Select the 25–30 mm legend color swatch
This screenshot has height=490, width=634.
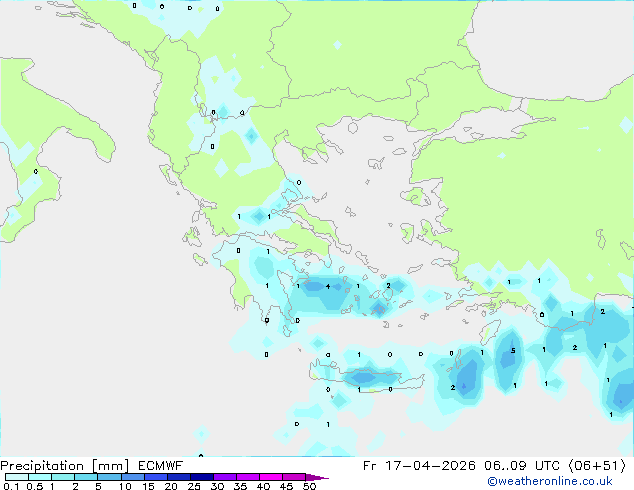202,477
